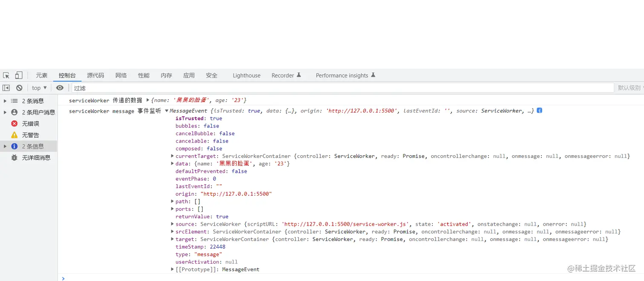Switch to the 网络 tab
This screenshot has width=644, height=281.
pyautogui.click(x=121, y=75)
